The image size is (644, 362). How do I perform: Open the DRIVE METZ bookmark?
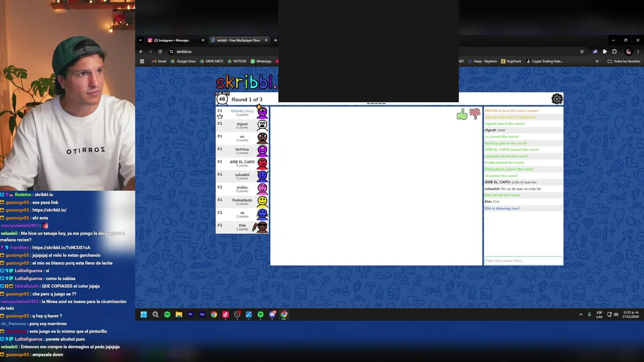point(211,61)
